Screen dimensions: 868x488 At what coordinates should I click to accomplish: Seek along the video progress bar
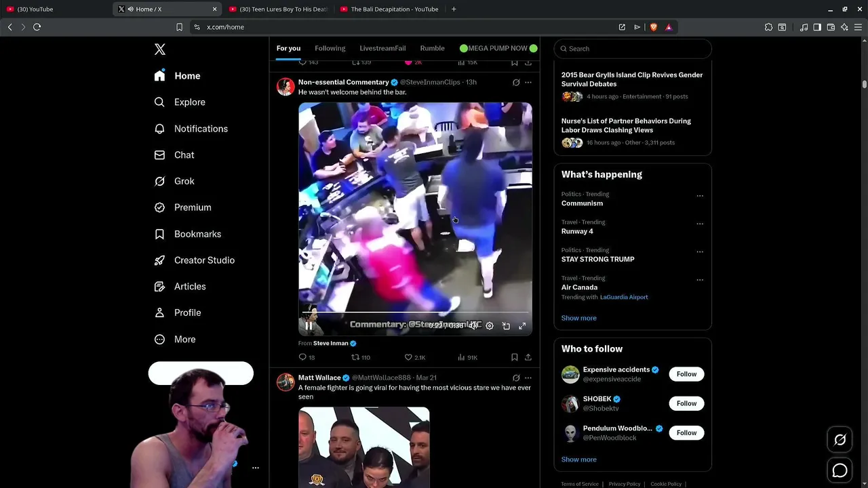click(415, 313)
